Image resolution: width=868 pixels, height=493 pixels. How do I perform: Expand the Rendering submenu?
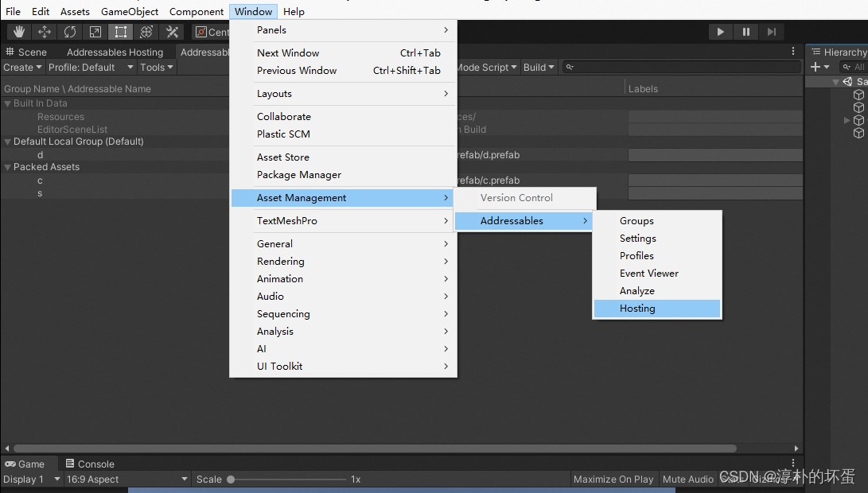point(343,261)
